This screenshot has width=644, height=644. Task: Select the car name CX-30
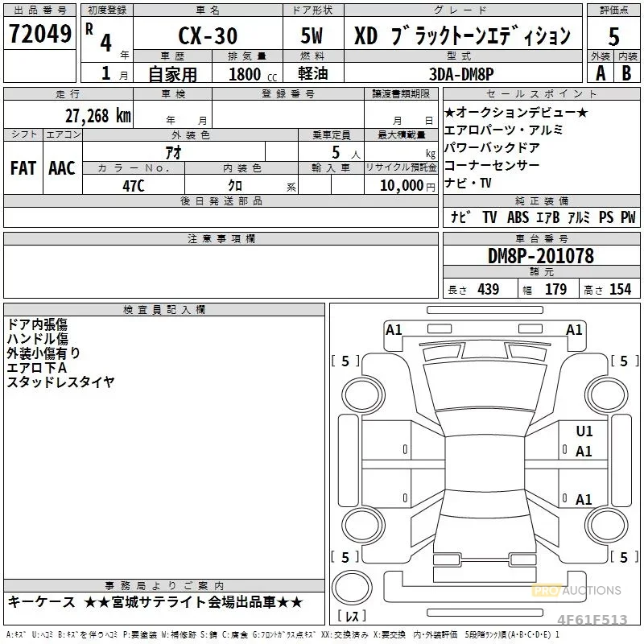(x=208, y=35)
